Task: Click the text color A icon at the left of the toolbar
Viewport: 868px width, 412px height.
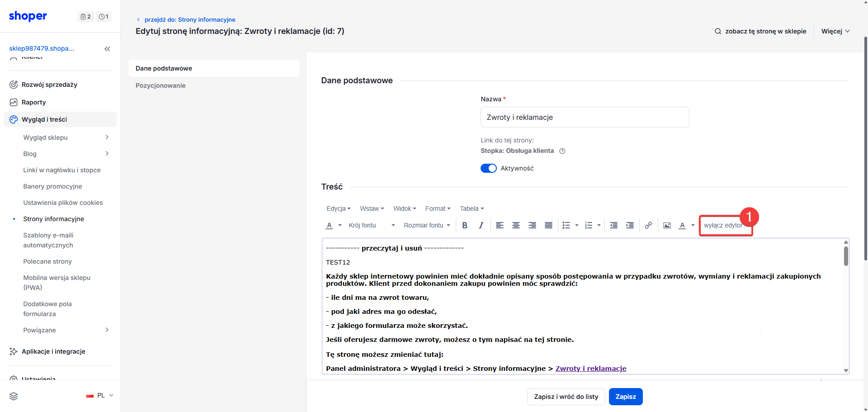Action: tap(329, 225)
